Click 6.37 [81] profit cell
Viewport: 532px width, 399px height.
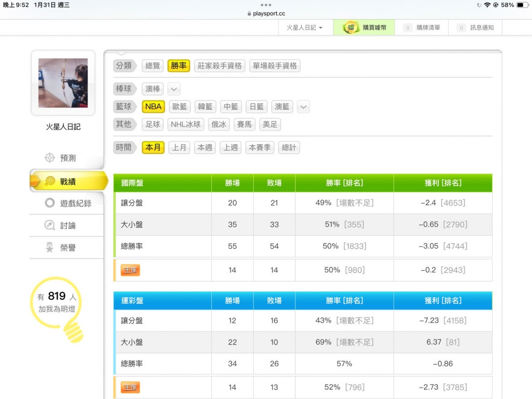pos(443,342)
